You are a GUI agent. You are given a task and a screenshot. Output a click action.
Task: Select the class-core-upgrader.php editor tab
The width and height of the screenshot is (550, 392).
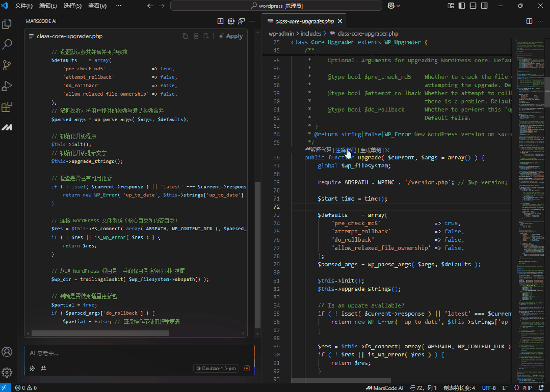click(x=304, y=21)
